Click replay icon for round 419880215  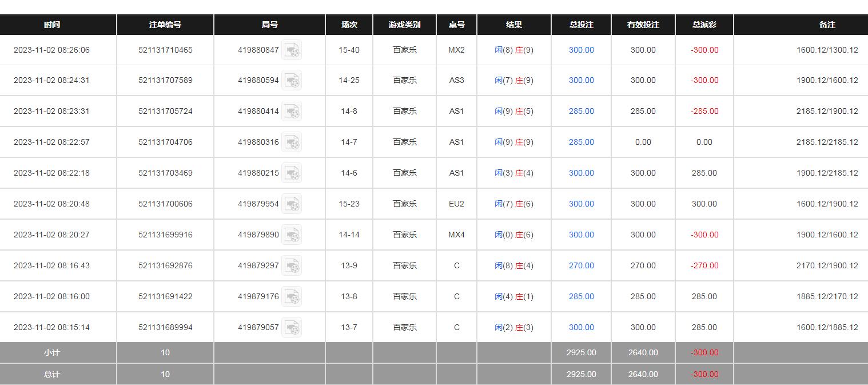coord(292,173)
